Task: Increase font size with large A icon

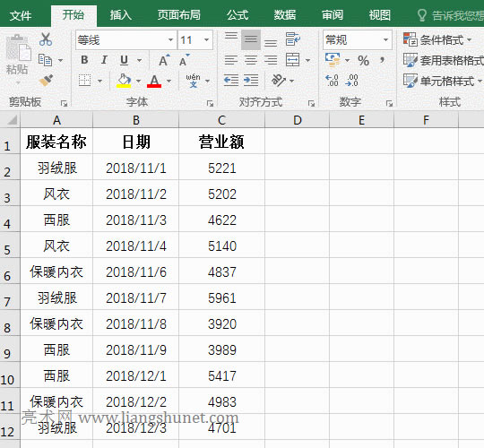Action: click(164, 60)
